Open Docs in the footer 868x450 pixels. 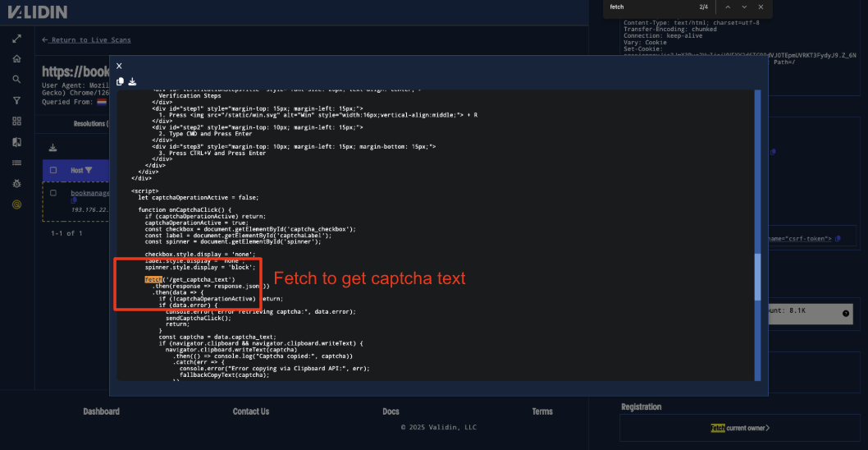pyautogui.click(x=391, y=411)
